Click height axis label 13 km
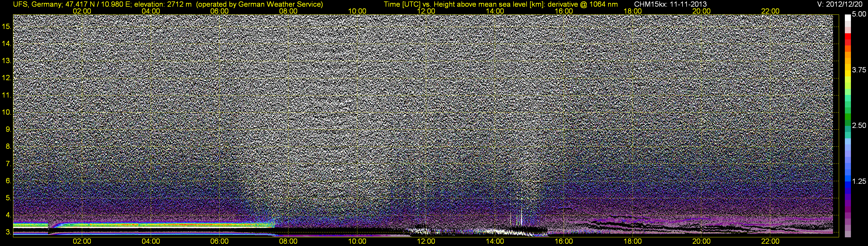The width and height of the screenshot is (868, 246). coord(6,61)
